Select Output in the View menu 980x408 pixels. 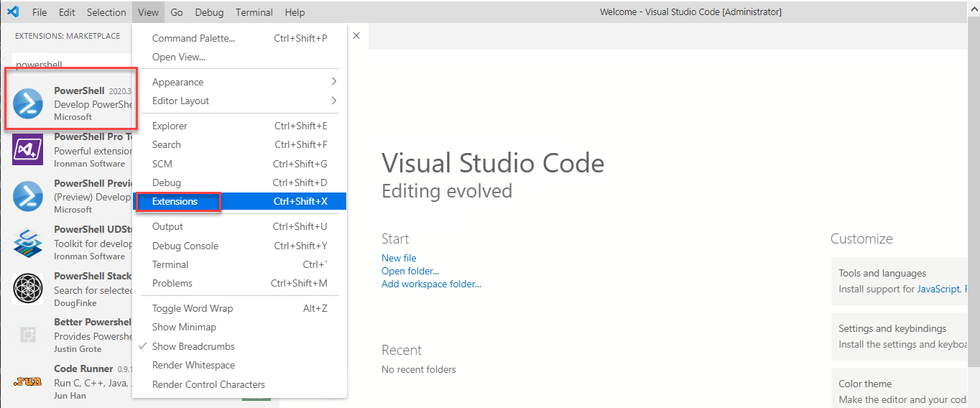point(239,226)
